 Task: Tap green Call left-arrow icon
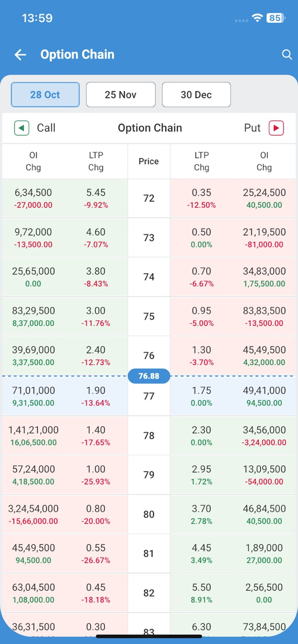point(22,128)
